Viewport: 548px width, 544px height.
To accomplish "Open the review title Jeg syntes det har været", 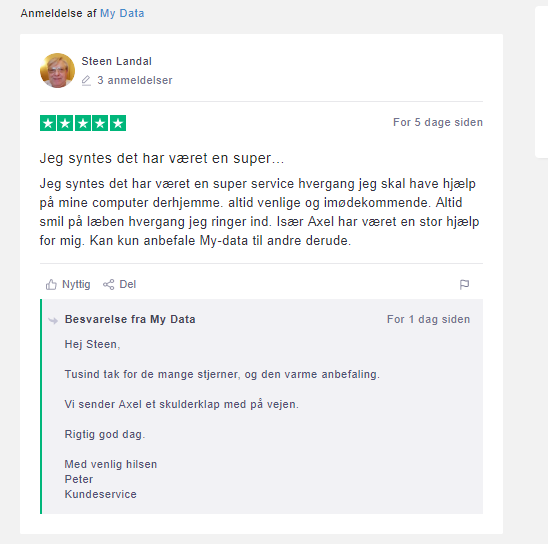I will pos(161,158).
